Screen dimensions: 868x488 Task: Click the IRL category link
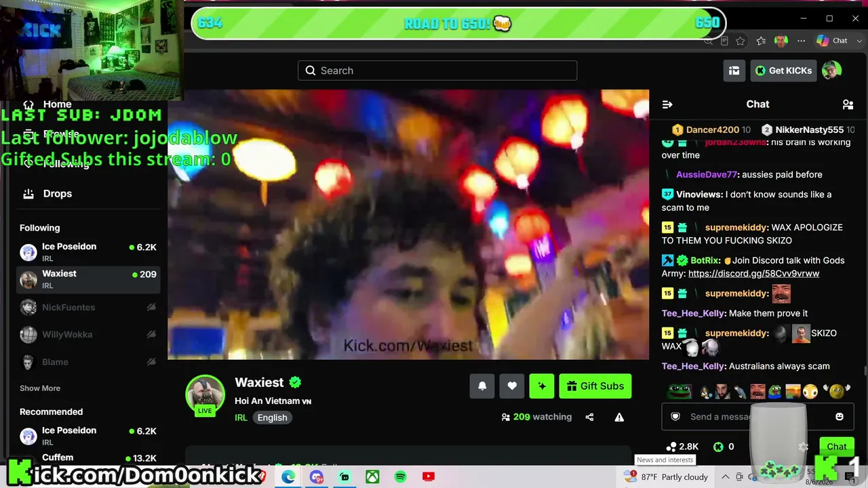pyautogui.click(x=241, y=418)
